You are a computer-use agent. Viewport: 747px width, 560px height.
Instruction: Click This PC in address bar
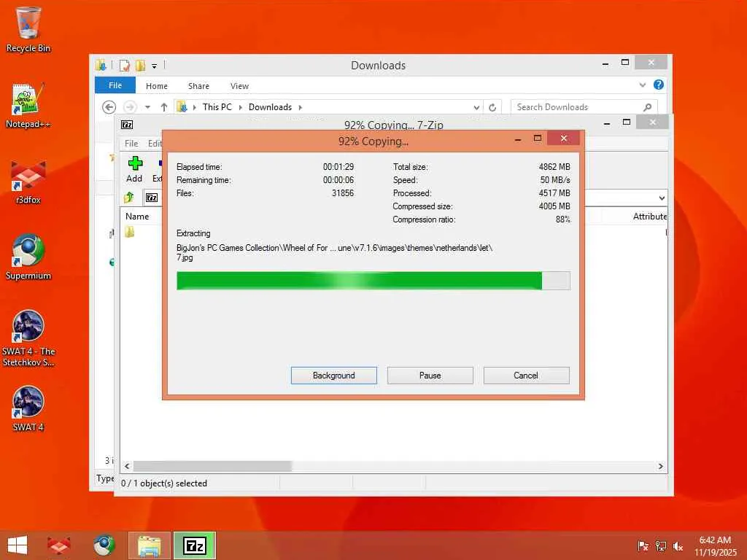tap(217, 107)
